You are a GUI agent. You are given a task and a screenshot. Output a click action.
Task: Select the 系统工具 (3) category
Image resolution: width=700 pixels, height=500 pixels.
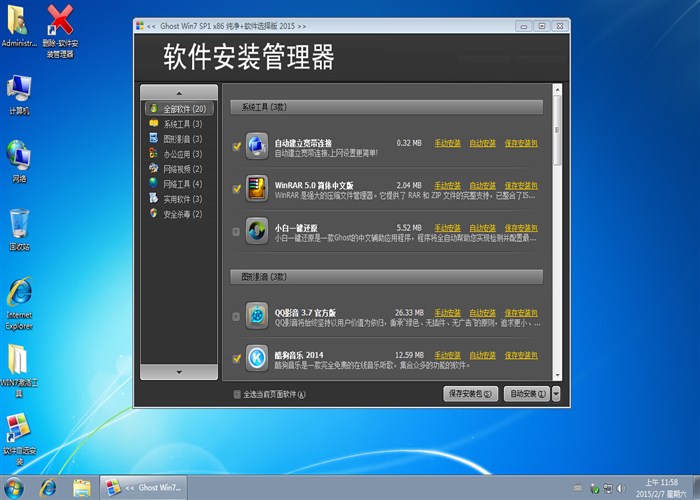pyautogui.click(x=179, y=124)
